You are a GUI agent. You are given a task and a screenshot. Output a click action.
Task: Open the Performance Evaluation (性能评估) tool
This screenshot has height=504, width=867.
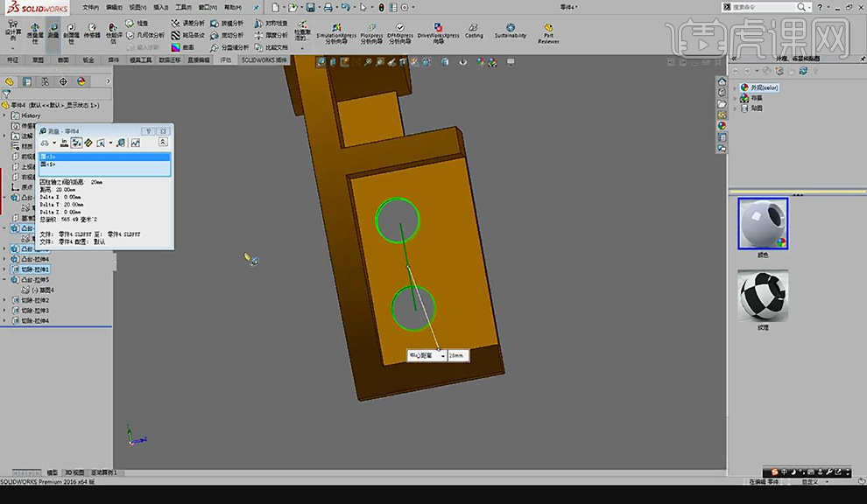[113, 33]
